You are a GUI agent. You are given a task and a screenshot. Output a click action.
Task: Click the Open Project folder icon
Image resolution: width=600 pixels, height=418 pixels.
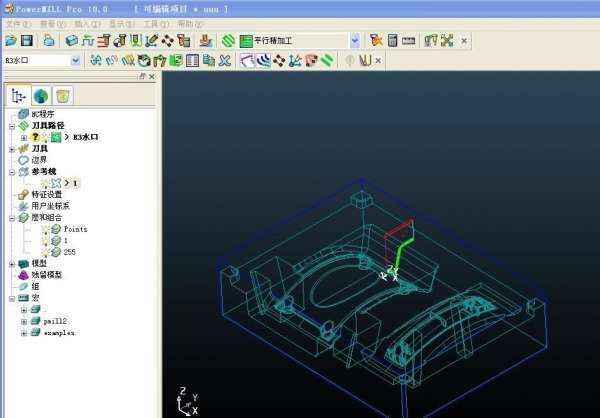click(10, 41)
